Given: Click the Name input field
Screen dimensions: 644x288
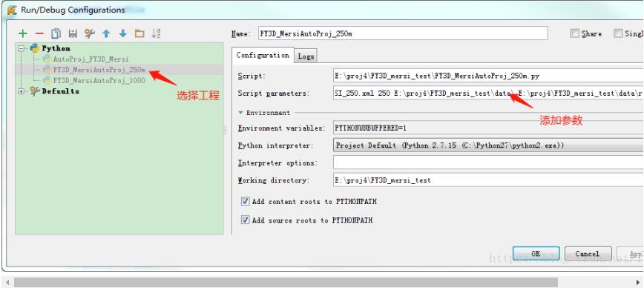Looking at the screenshot, I should point(402,33).
